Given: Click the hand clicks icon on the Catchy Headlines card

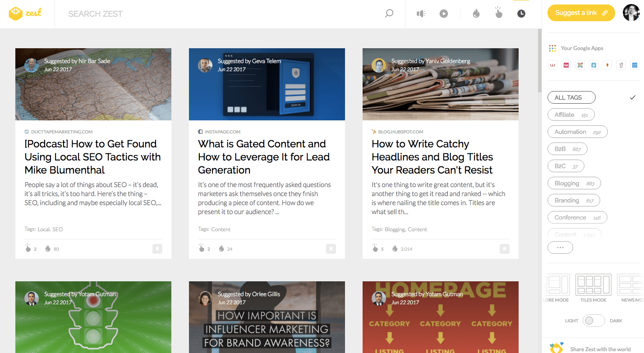Looking at the screenshot, I should 375,248.
